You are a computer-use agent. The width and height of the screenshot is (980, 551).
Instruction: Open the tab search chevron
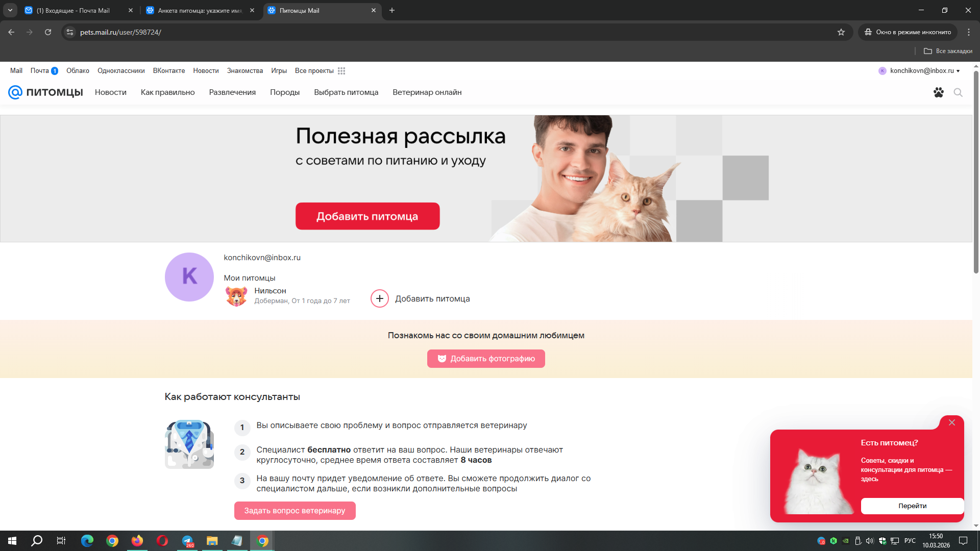[10, 10]
